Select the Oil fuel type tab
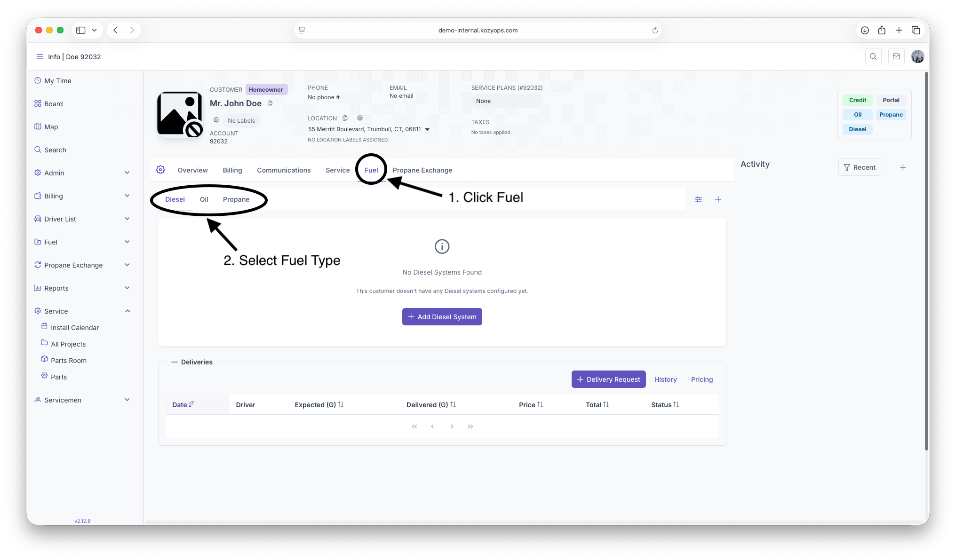The image size is (956, 560). click(204, 199)
